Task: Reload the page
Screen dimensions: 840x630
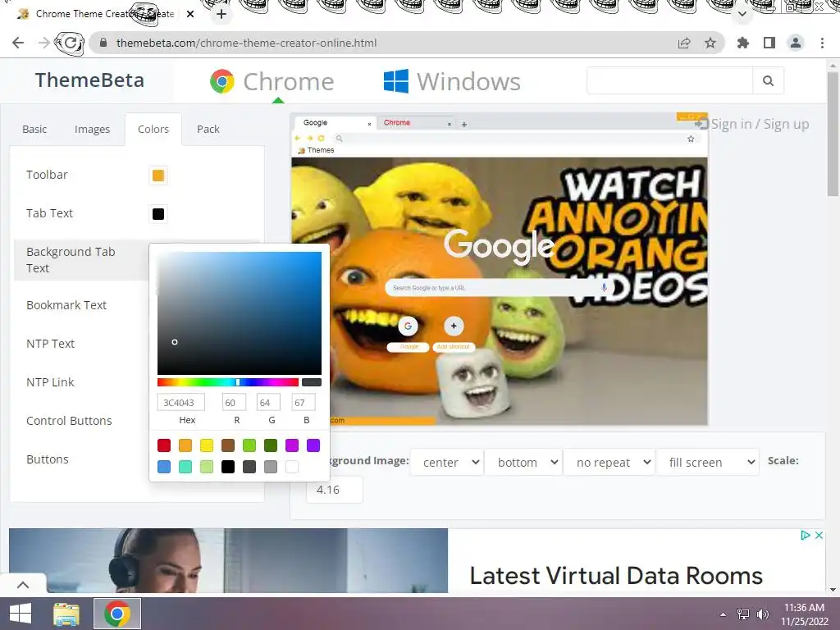Action: 70,43
